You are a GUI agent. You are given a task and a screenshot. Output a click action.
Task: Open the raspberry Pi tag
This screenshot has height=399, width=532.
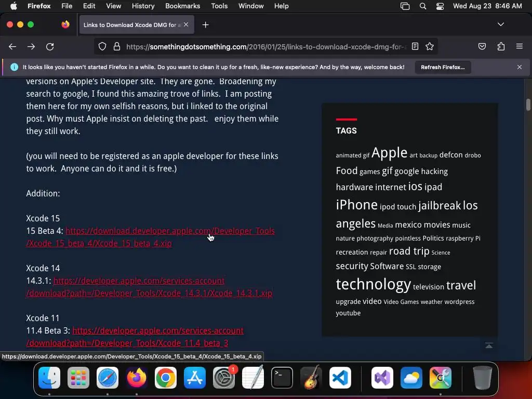point(463,238)
